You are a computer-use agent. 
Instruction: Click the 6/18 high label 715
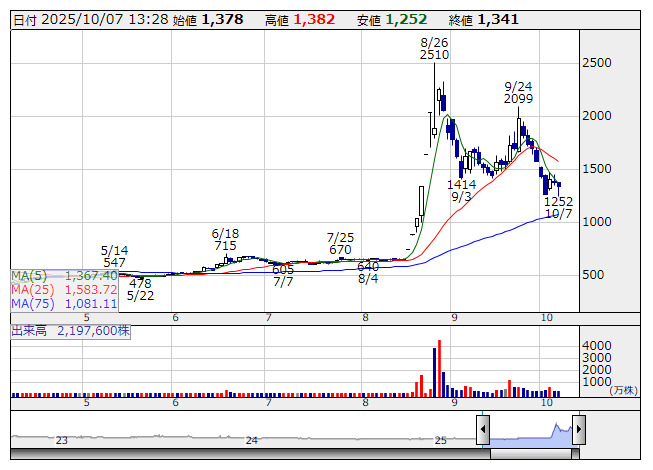click(225, 245)
